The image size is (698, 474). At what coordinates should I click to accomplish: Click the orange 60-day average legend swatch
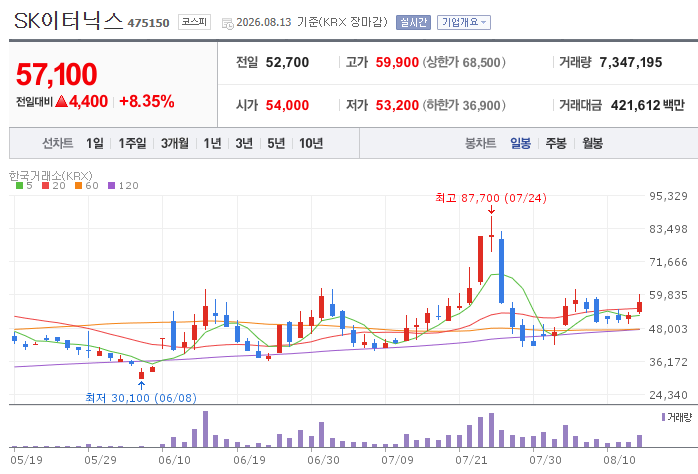point(78,186)
